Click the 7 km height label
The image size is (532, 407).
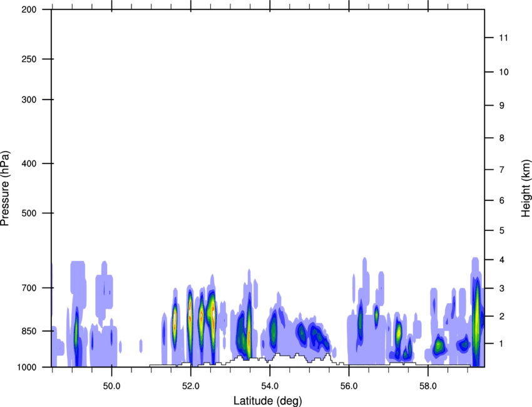(502, 170)
